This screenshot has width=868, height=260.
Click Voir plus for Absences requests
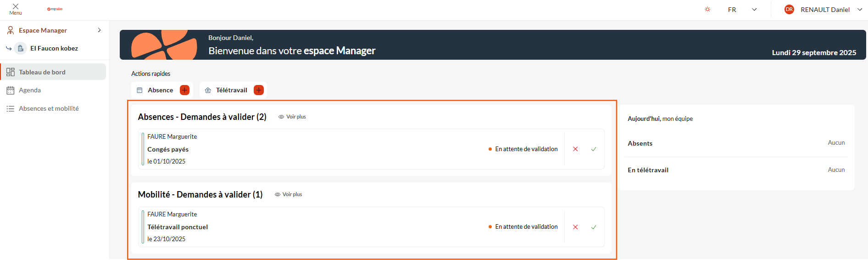[292, 117]
